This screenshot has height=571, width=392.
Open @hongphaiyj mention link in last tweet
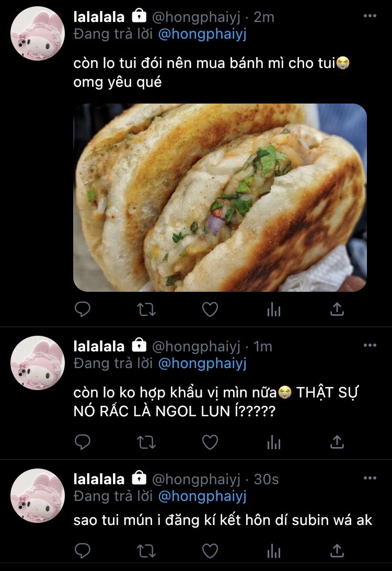tap(202, 496)
